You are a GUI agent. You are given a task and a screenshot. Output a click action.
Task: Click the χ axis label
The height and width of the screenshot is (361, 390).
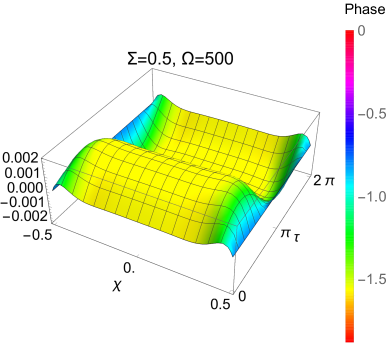point(116,286)
